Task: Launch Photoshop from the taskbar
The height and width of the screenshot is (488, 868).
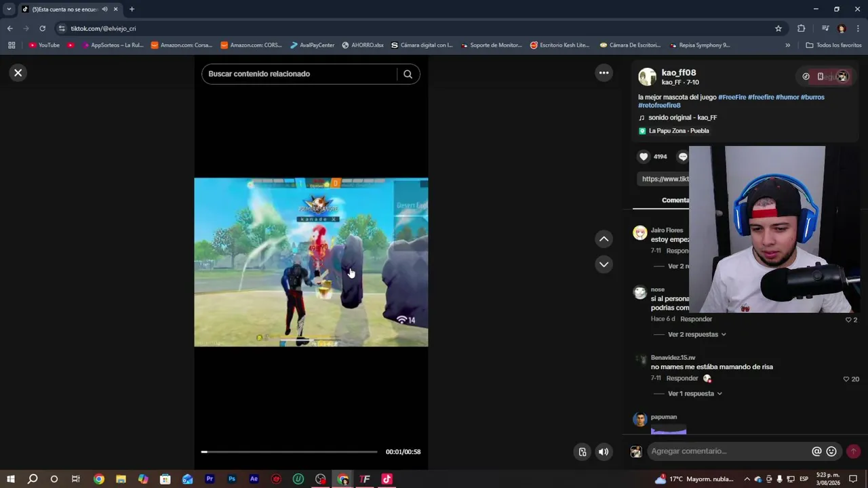Action: pyautogui.click(x=232, y=479)
